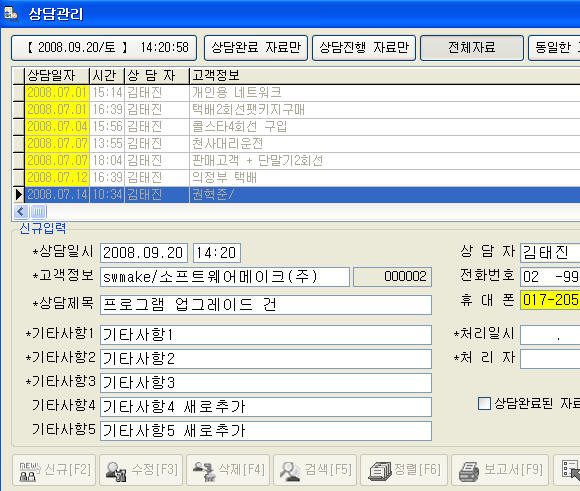
Task: Select the row marker for 권혁준 entry
Action: pos(18,195)
